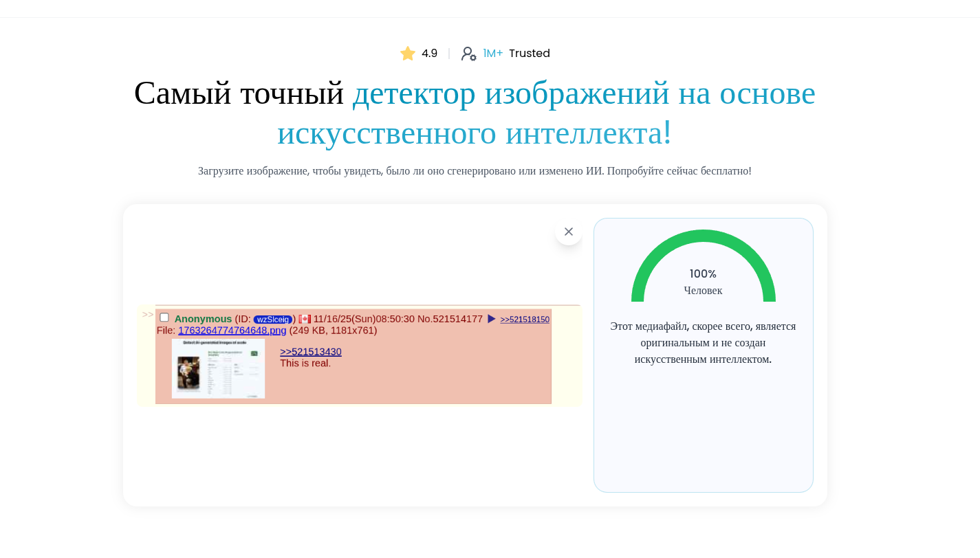Image resolution: width=980 pixels, height=558 pixels.
Task: Click the user with gear icon
Action: point(469,54)
